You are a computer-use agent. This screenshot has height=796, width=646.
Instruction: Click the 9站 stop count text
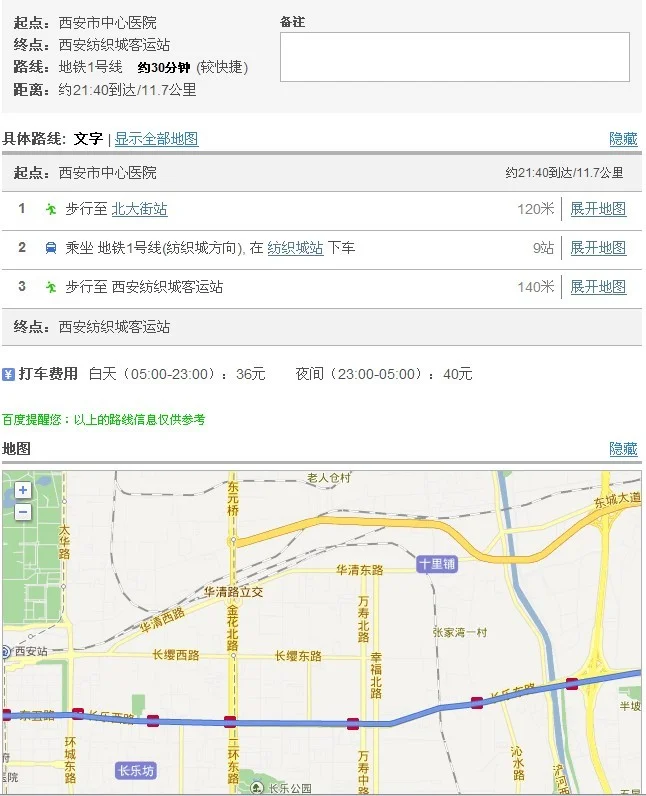(543, 248)
